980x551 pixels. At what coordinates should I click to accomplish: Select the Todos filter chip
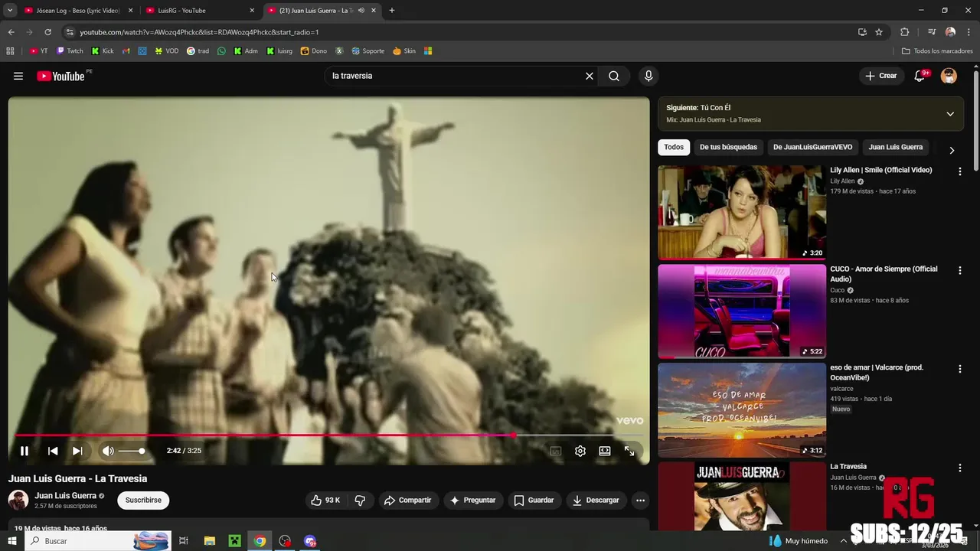click(674, 147)
